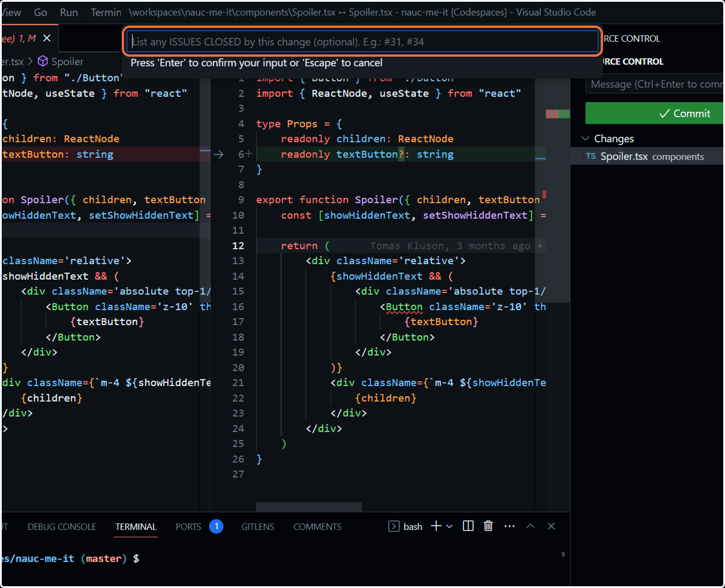This screenshot has height=588, width=725.
Task: Click the terminal prompt line with (master)
Action: [70, 558]
